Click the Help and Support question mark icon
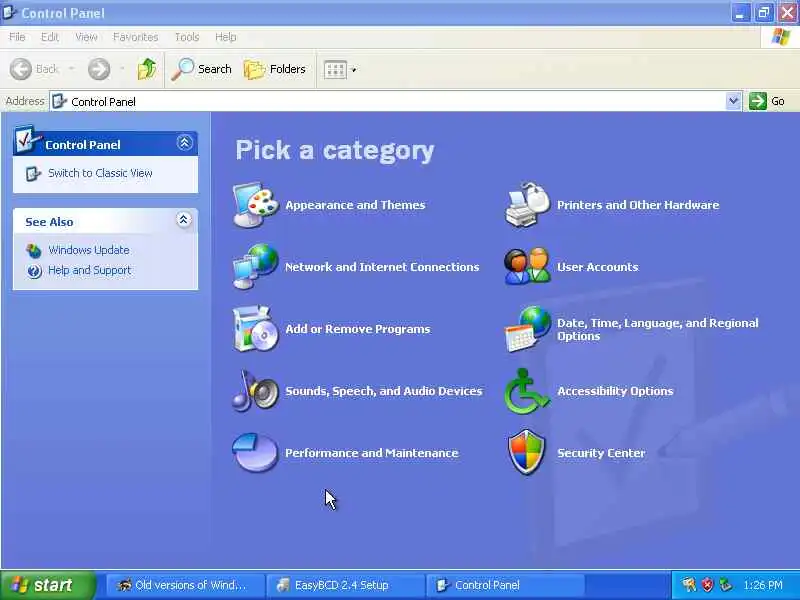 (x=34, y=271)
